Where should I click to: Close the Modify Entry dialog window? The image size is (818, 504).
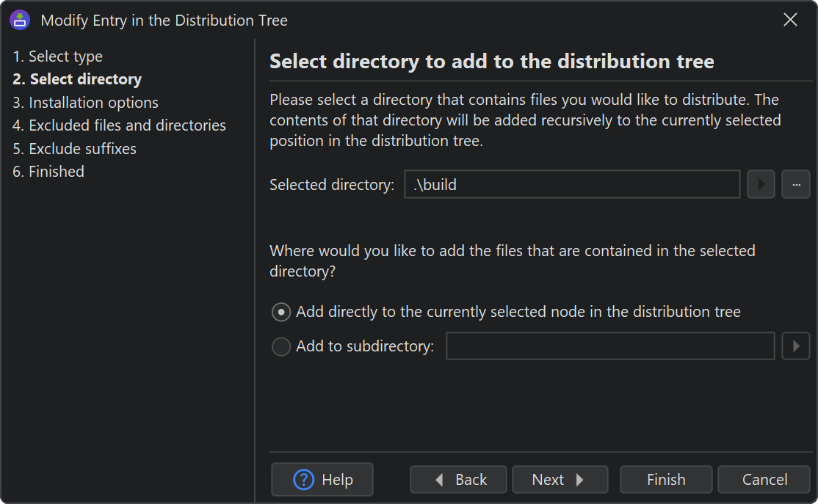coord(790,20)
